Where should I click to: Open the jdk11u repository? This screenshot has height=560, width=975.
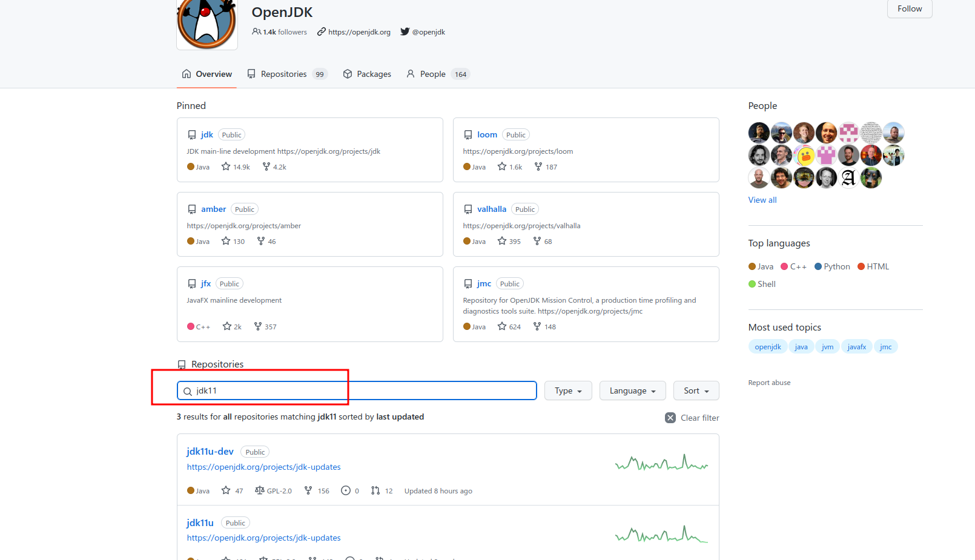click(x=200, y=523)
